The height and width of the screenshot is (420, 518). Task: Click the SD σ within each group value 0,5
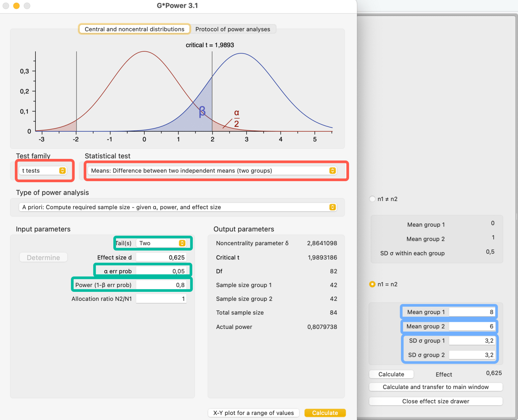[x=490, y=252]
